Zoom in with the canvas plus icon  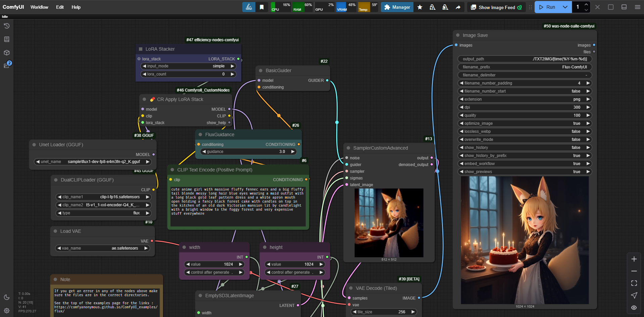coord(634,259)
